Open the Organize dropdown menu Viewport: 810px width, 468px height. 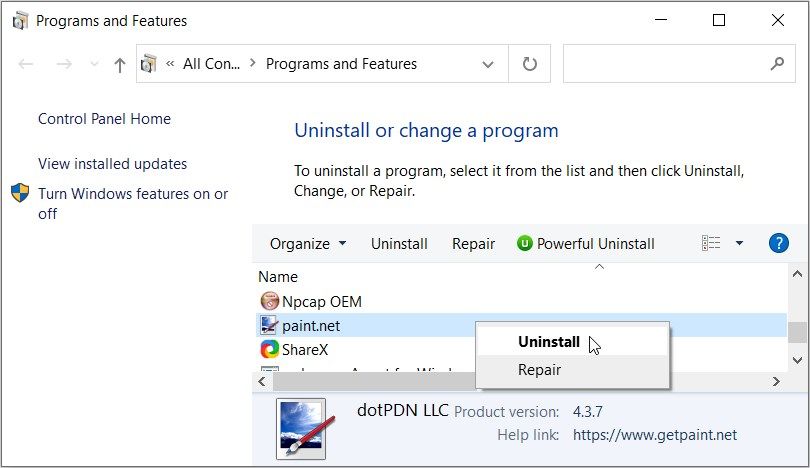pos(308,243)
